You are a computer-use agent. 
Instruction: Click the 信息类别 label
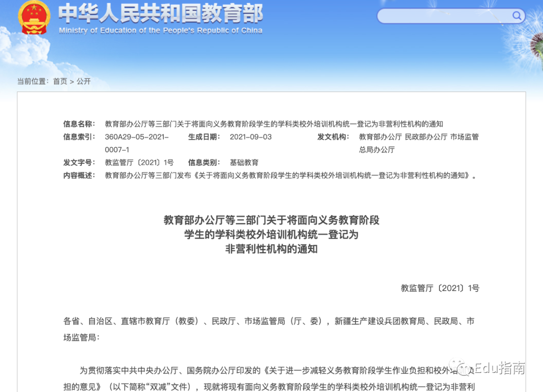[x=204, y=162]
